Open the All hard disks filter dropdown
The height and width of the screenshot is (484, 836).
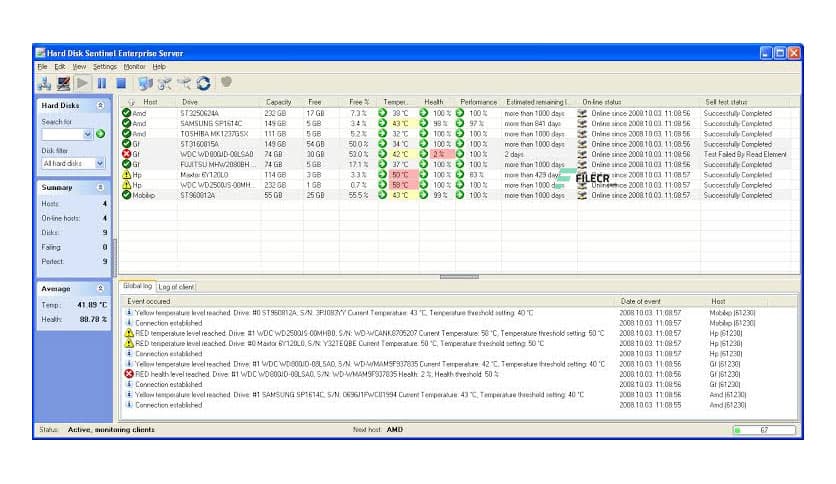point(100,164)
